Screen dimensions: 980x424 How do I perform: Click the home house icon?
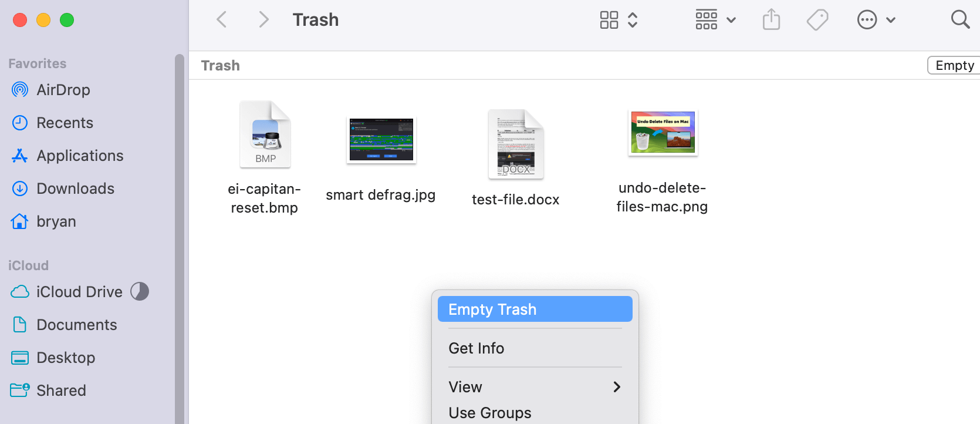[20, 221]
